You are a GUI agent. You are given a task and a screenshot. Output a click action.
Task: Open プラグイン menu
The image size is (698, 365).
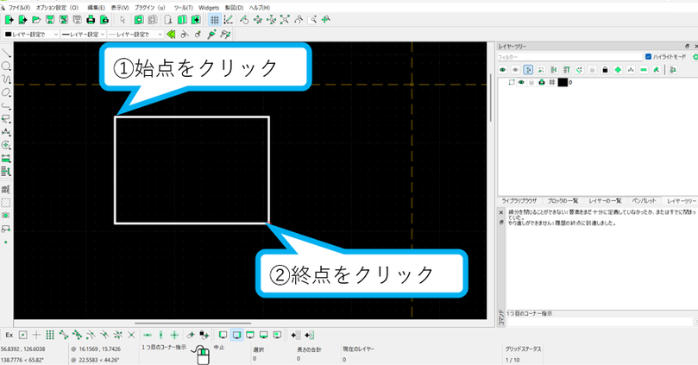click(x=150, y=8)
